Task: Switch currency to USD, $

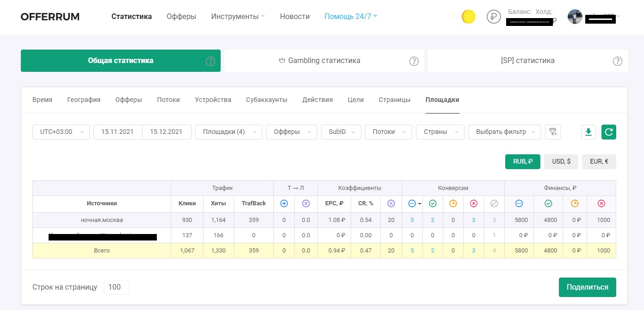Action: [561, 162]
